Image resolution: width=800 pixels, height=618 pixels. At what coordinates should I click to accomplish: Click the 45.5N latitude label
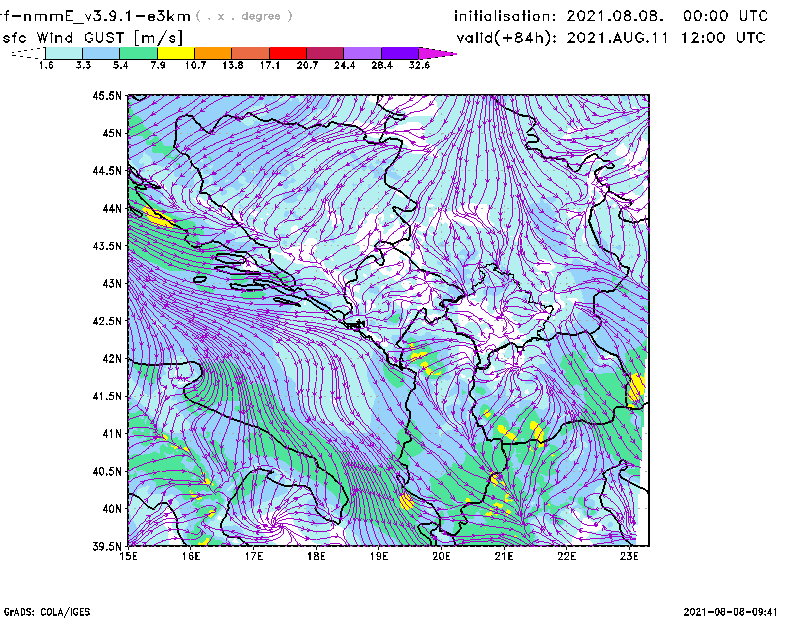(x=107, y=96)
